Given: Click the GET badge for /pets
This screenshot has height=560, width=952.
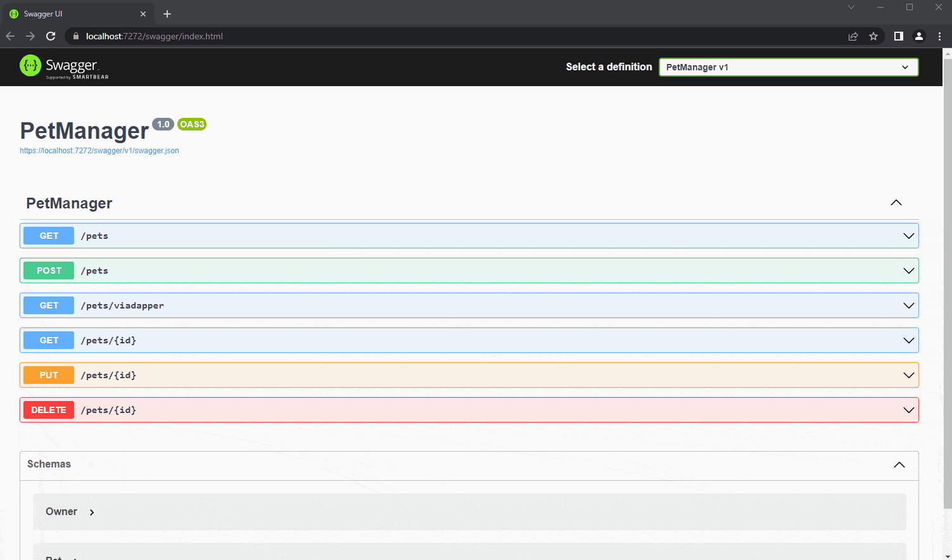Looking at the screenshot, I should point(49,236).
